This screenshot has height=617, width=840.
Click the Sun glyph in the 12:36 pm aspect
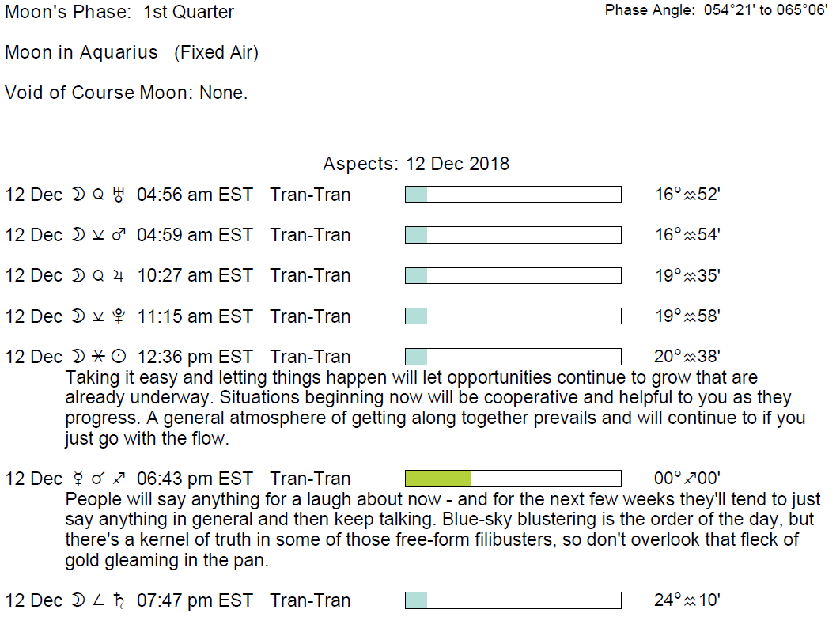(119, 357)
